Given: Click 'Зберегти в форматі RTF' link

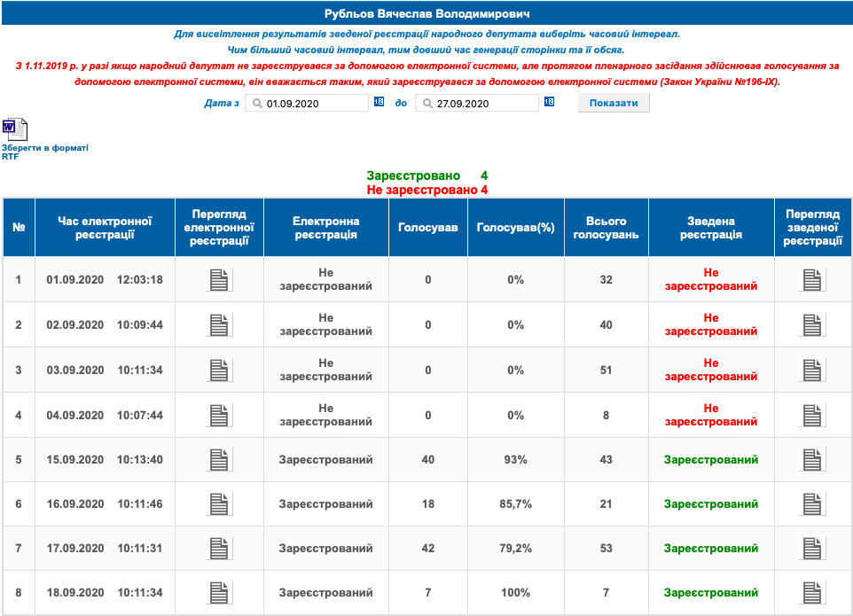Looking at the screenshot, I should point(44,151).
